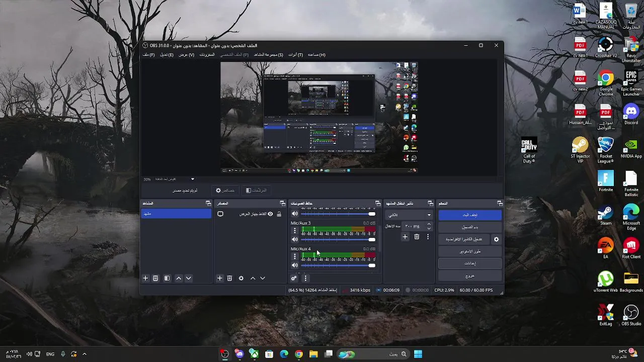This screenshot has height=362, width=644.
Task: Adjust the Mic/Aux 4 volume slider
Action: 338,265
